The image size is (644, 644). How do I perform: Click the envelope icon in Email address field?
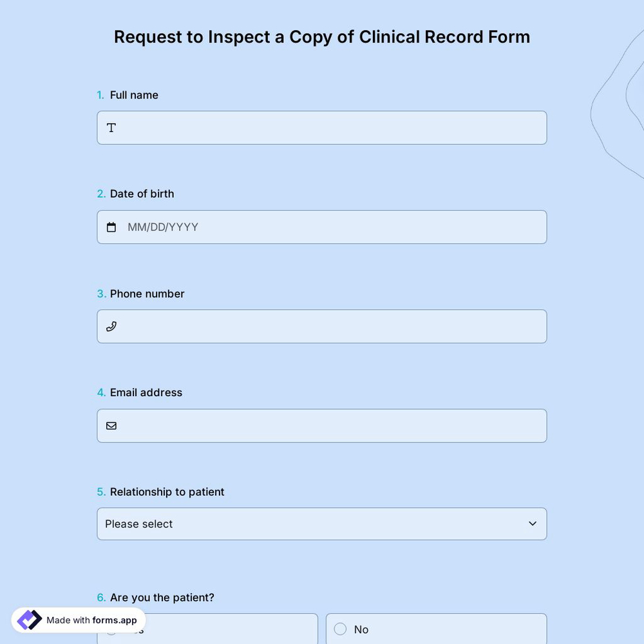tap(111, 425)
